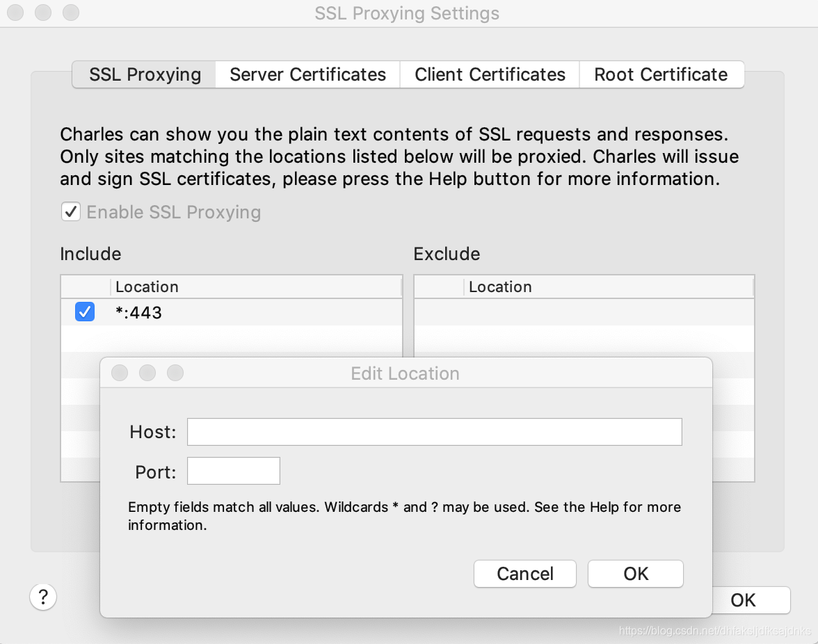Viewport: 818px width, 644px height.
Task: Open help via the question mark button
Action: pyautogui.click(x=43, y=597)
